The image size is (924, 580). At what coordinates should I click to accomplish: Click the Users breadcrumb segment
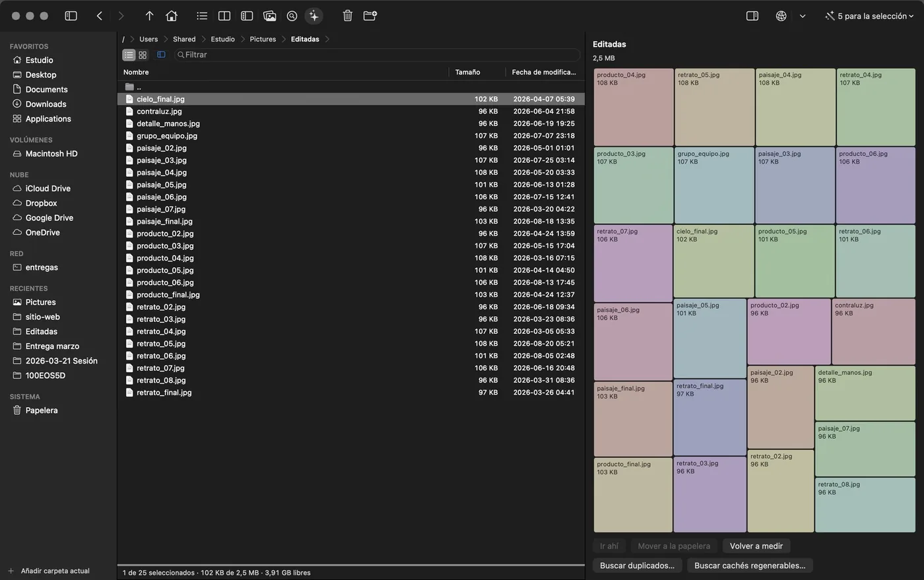(x=148, y=39)
